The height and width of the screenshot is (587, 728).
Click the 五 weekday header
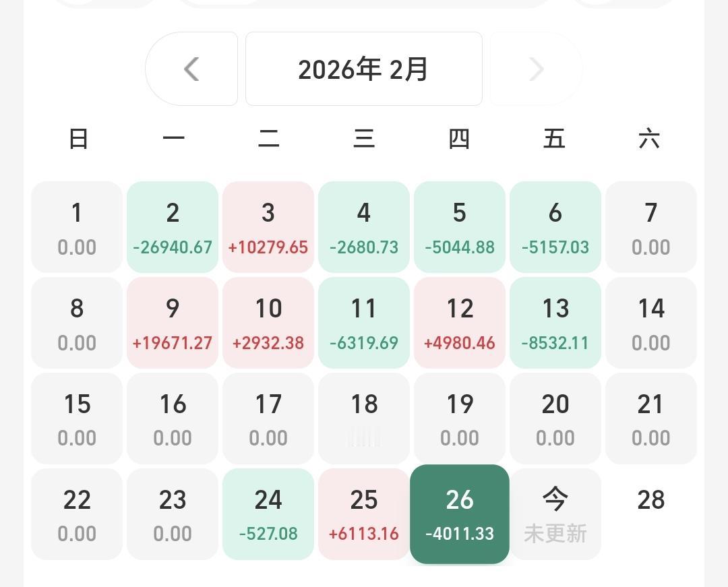click(554, 138)
